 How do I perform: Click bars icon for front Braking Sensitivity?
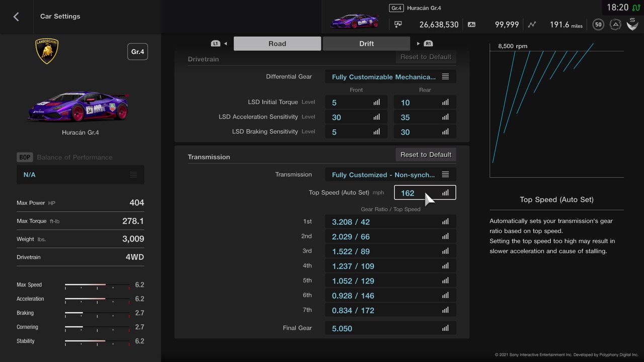coord(376,132)
